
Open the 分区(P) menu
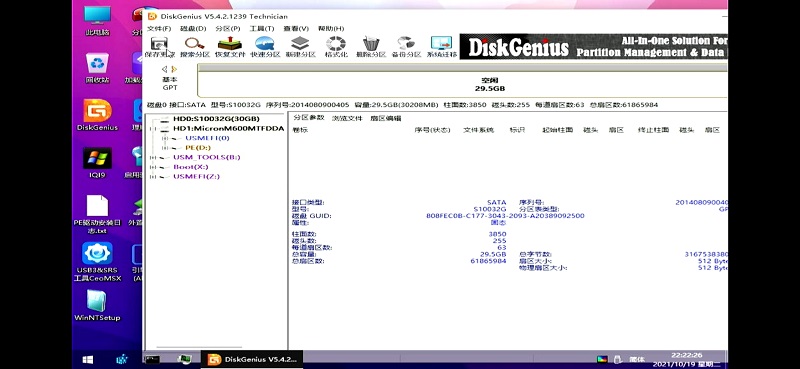pyautogui.click(x=228, y=29)
